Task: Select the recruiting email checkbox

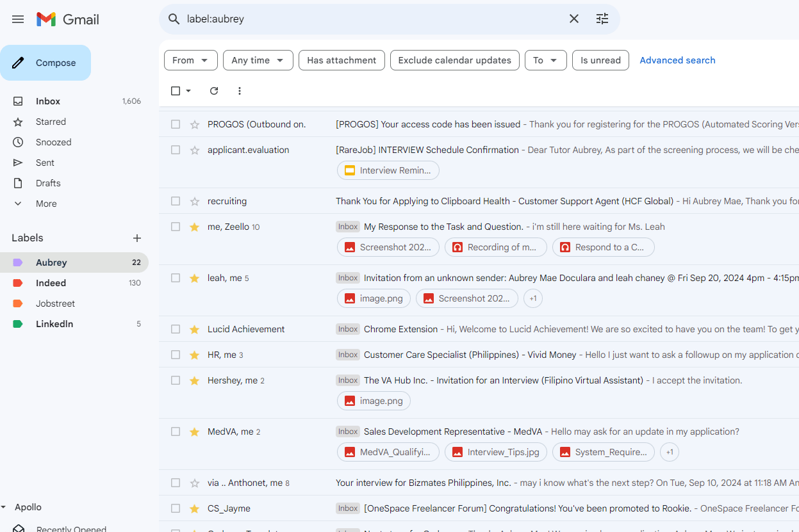Action: coord(176,201)
